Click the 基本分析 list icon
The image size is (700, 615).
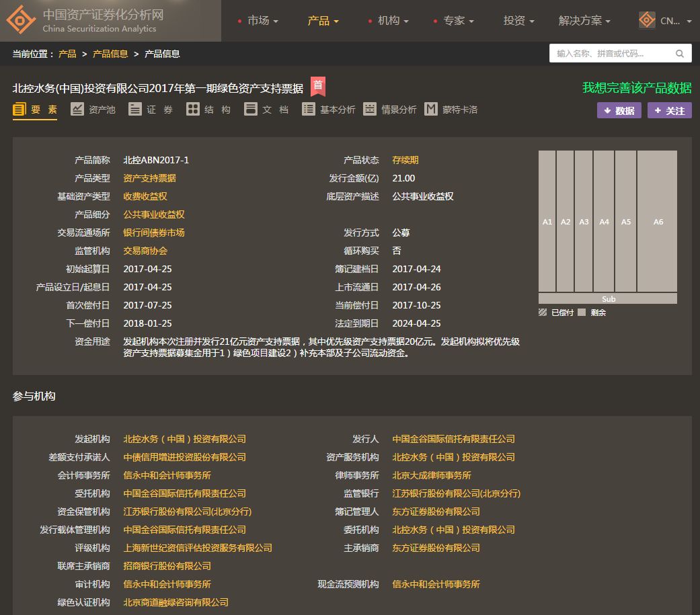309,110
